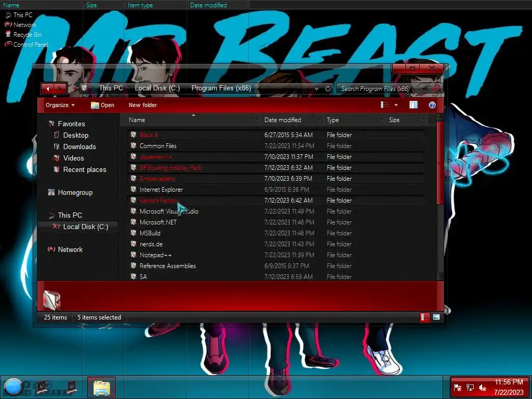Viewport: 532px width, 399px height.
Task: Click the Action Center flag icon
Action: point(458,387)
